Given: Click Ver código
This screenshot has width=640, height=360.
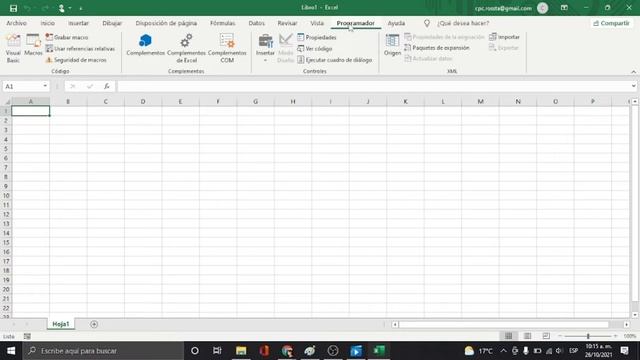Looking at the screenshot, I should [x=315, y=49].
